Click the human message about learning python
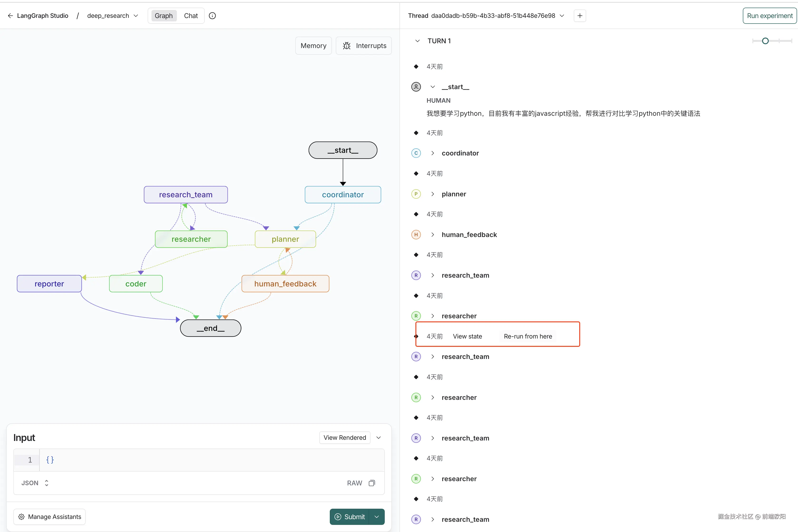Image resolution: width=798 pixels, height=532 pixels. pos(563,113)
